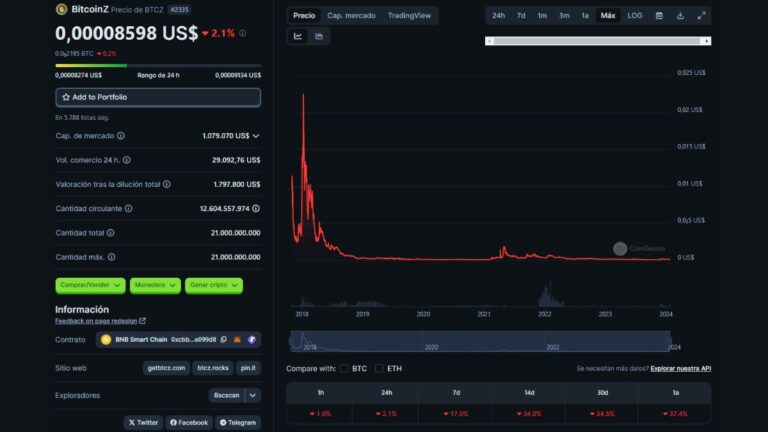
Task: Click left arrow of chart range scrollbar
Action: (489, 41)
